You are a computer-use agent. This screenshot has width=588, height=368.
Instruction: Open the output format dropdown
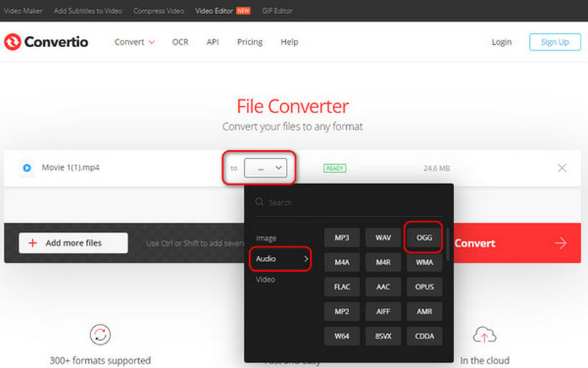(x=265, y=168)
